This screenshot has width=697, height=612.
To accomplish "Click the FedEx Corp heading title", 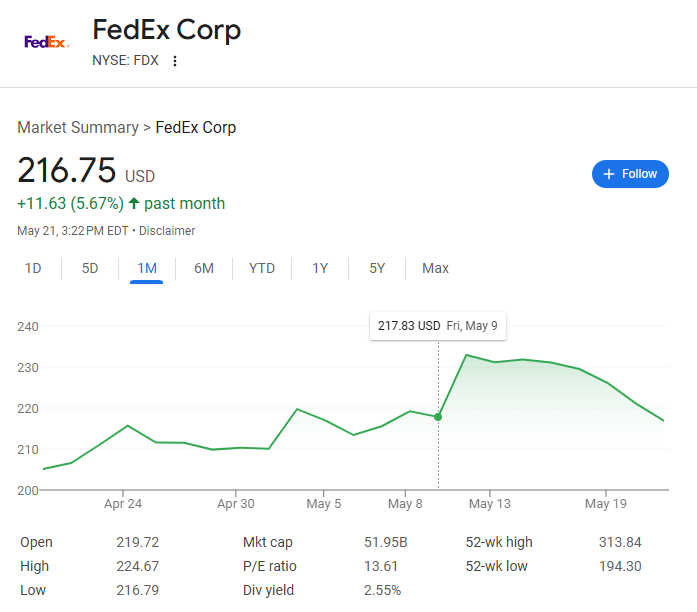I will [x=166, y=30].
